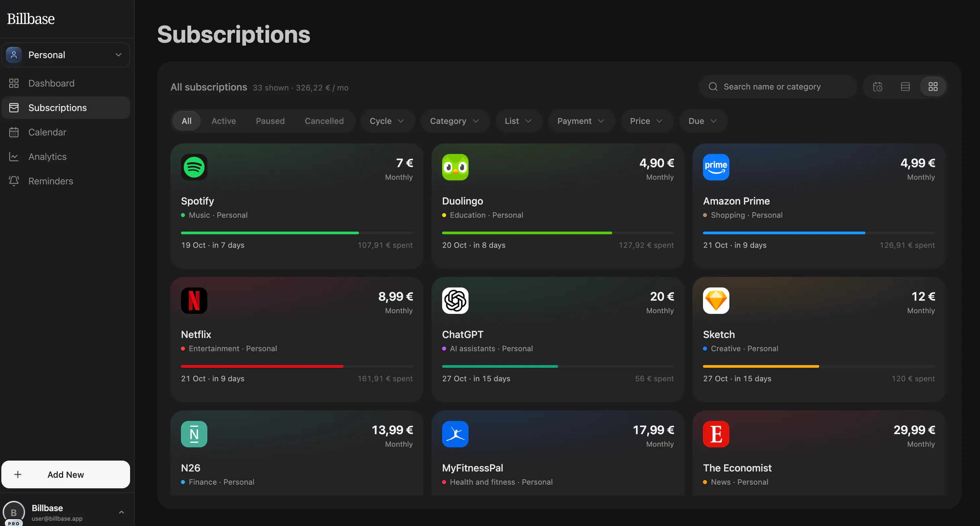Click the Reminders bell icon
Screen dimensions: 980x526
click(x=14, y=181)
